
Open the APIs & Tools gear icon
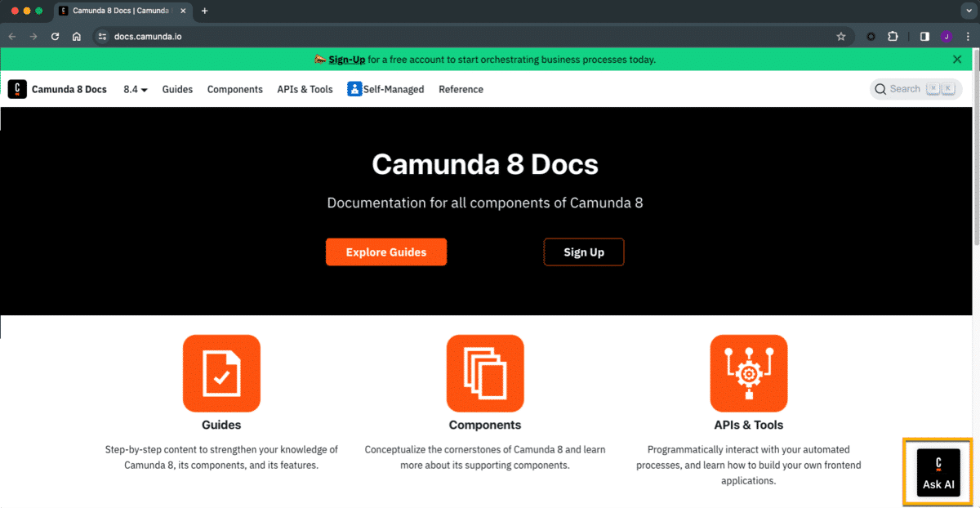coord(749,373)
